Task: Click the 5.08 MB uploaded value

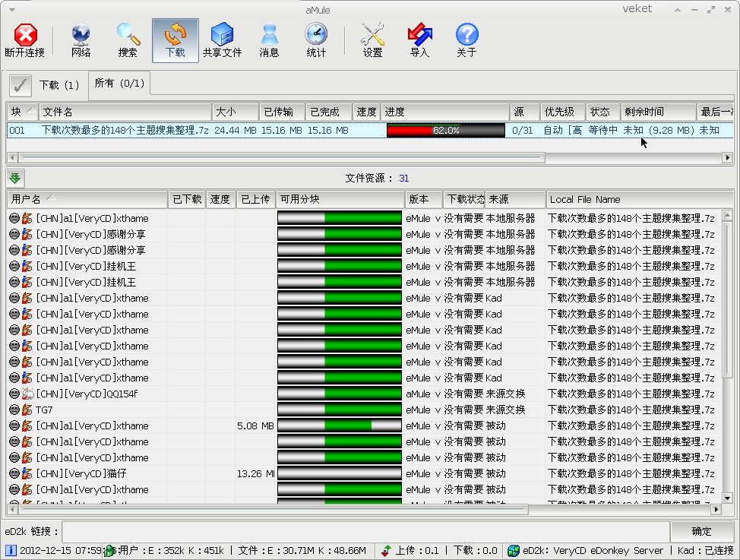Action: (255, 426)
